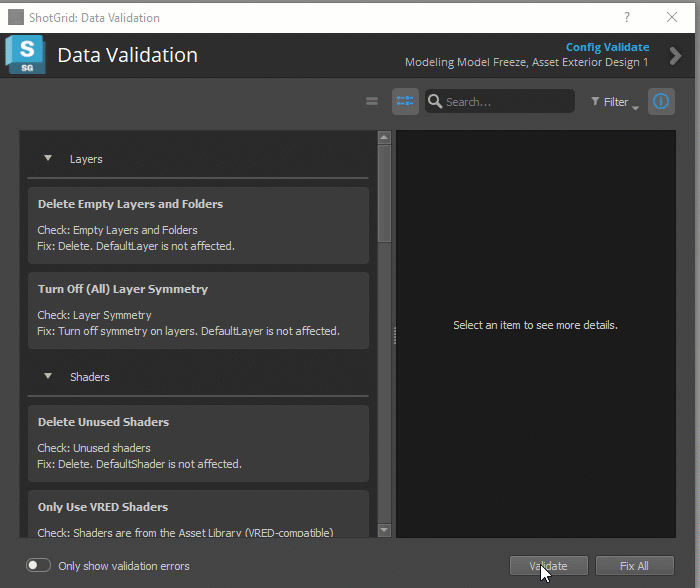
Task: Click the panel splitter handle
Action: tap(395, 335)
